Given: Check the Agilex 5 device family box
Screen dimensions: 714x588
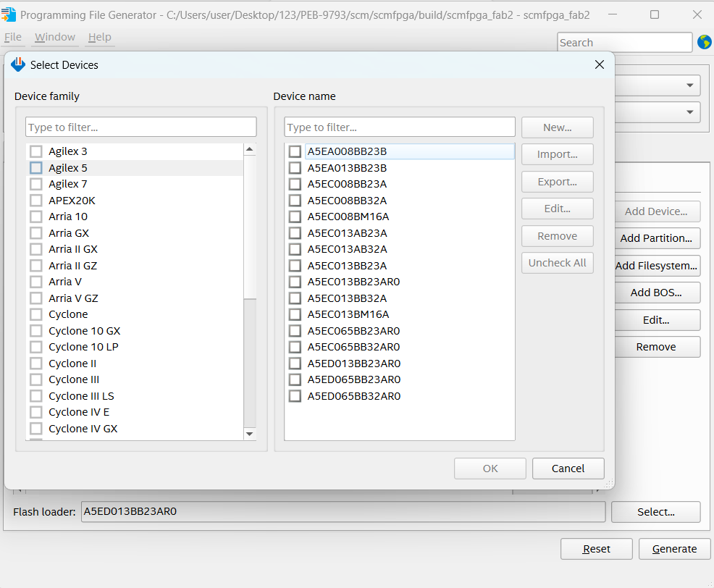Looking at the screenshot, I should (36, 167).
